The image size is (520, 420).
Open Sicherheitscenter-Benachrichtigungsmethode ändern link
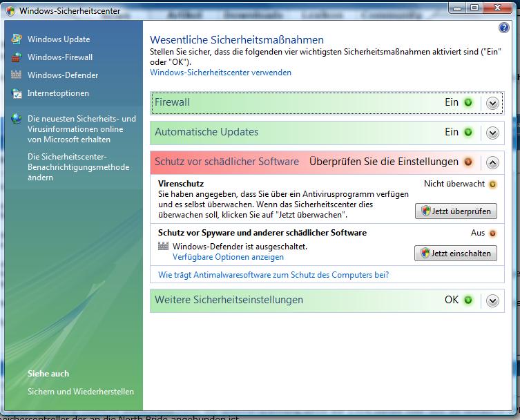click(78, 167)
